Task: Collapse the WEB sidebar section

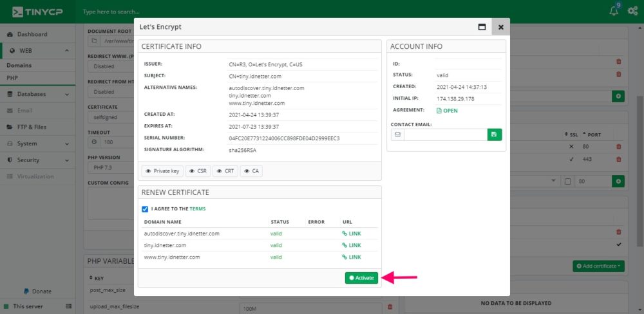Action: 38,51
